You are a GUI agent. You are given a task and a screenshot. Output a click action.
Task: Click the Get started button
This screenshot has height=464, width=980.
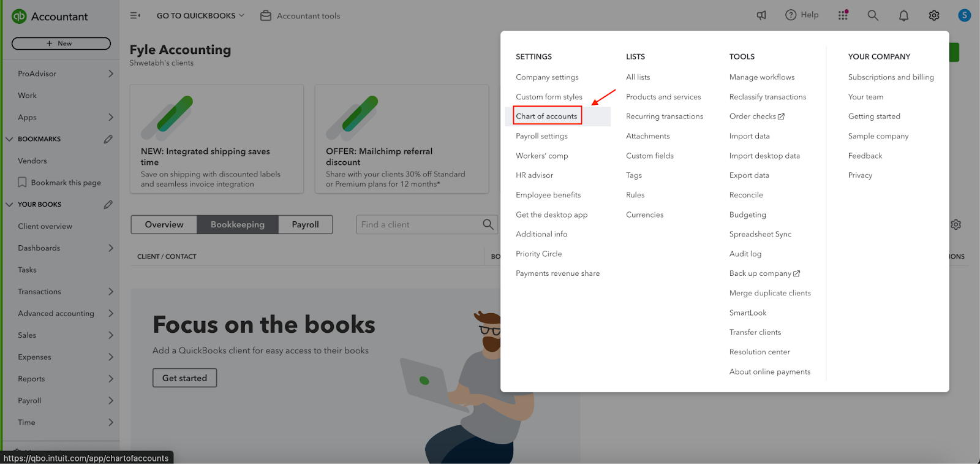click(x=184, y=378)
